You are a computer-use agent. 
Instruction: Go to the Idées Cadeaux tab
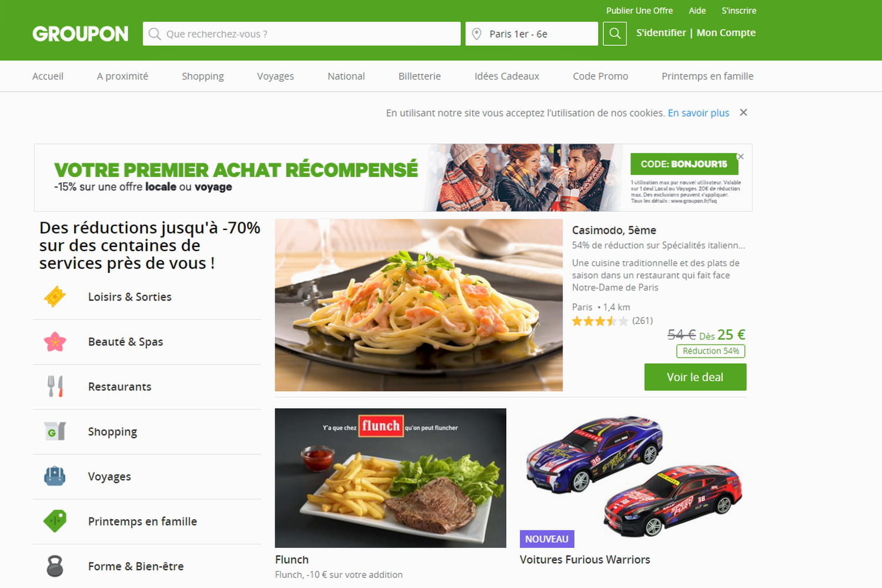[507, 76]
